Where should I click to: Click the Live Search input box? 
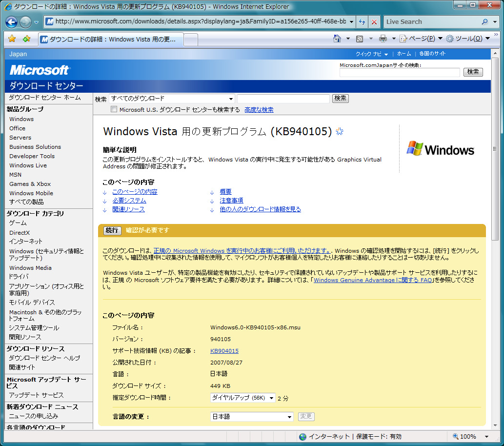coord(432,21)
